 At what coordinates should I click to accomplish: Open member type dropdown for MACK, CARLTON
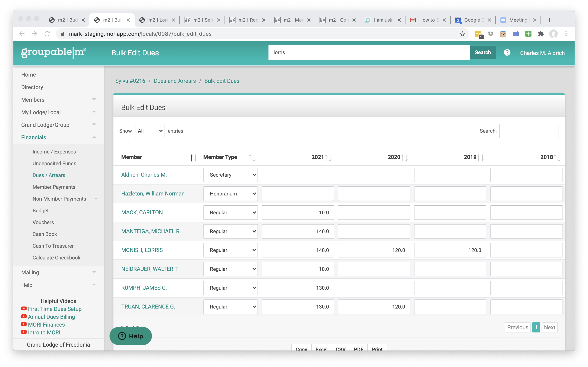[230, 212]
